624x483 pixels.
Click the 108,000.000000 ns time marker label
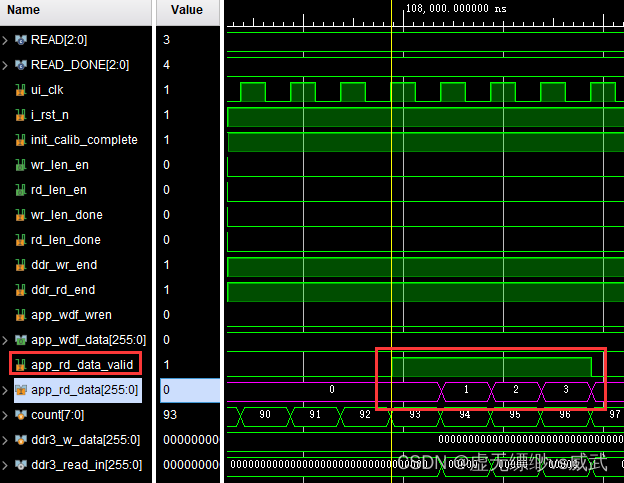[457, 8]
